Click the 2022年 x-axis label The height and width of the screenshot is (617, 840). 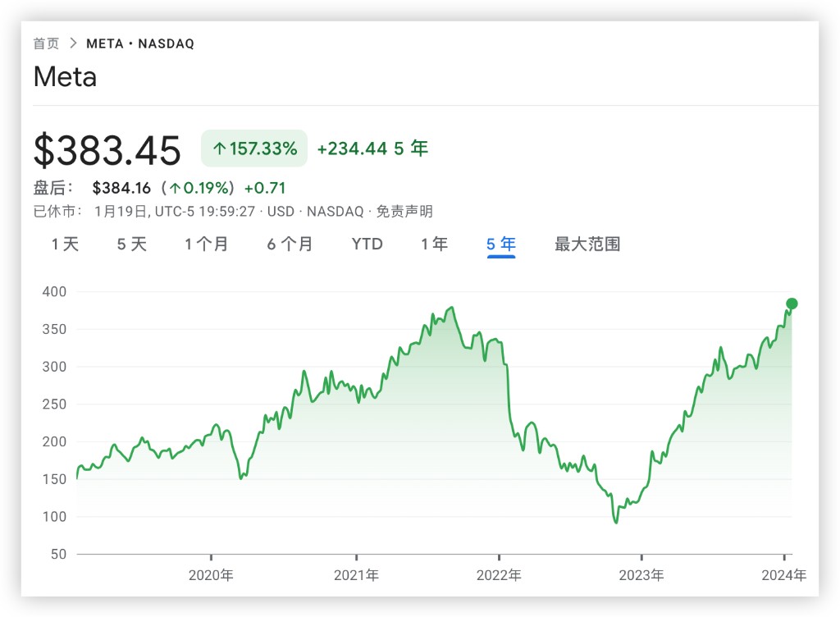pos(499,575)
